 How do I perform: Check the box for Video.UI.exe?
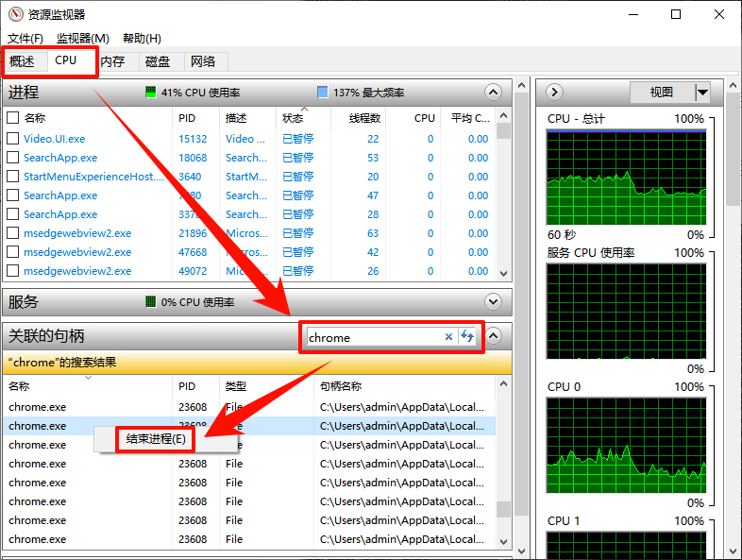tap(13, 138)
